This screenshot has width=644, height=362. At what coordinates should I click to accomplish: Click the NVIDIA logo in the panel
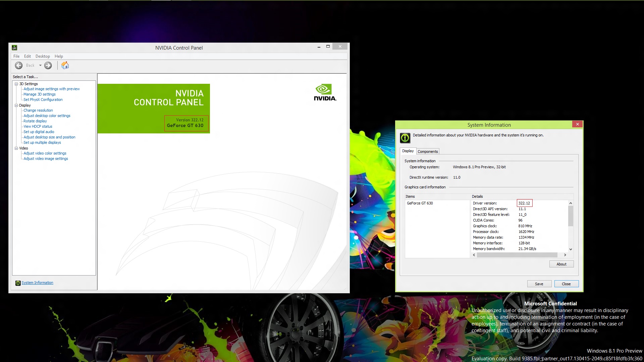[325, 92]
